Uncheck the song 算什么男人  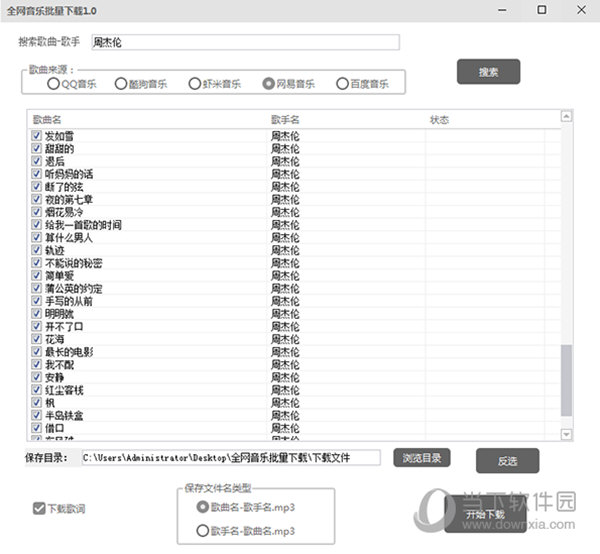pyautogui.click(x=36, y=237)
